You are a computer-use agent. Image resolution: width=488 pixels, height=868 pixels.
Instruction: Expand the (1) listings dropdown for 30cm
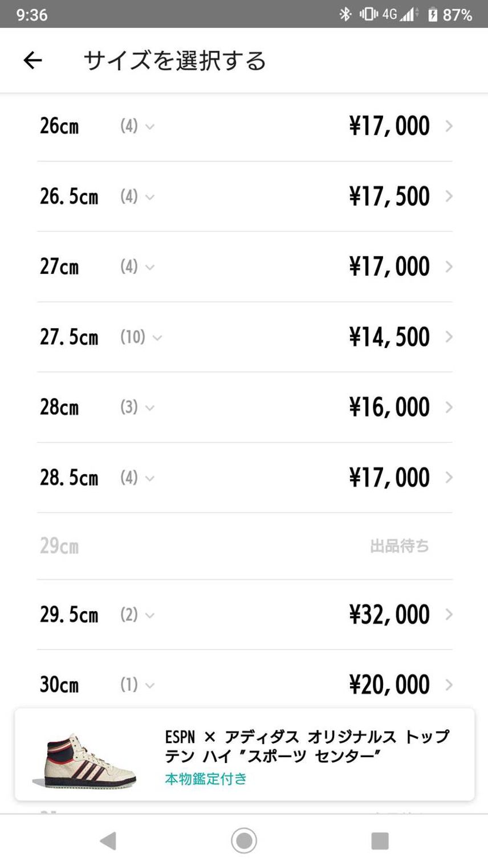(x=137, y=685)
